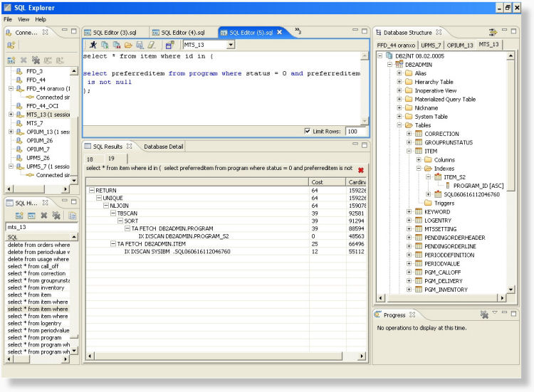Switch to the Database Detail tab

pyautogui.click(x=164, y=147)
